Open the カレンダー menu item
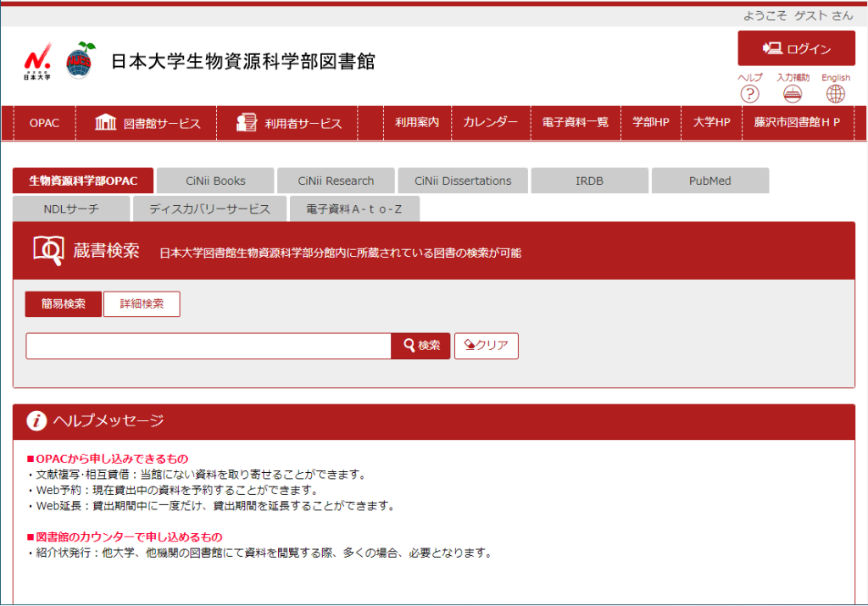Image resolution: width=868 pixels, height=606 pixels. pyautogui.click(x=491, y=122)
